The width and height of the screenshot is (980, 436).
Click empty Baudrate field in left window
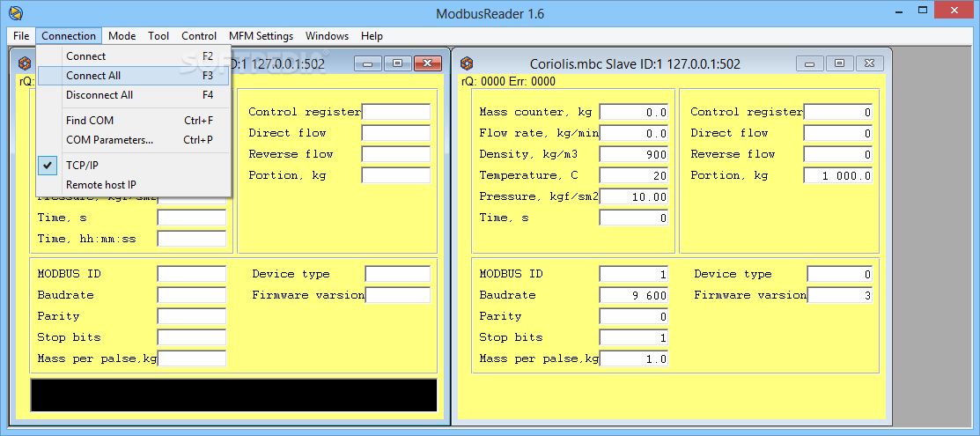(x=192, y=295)
